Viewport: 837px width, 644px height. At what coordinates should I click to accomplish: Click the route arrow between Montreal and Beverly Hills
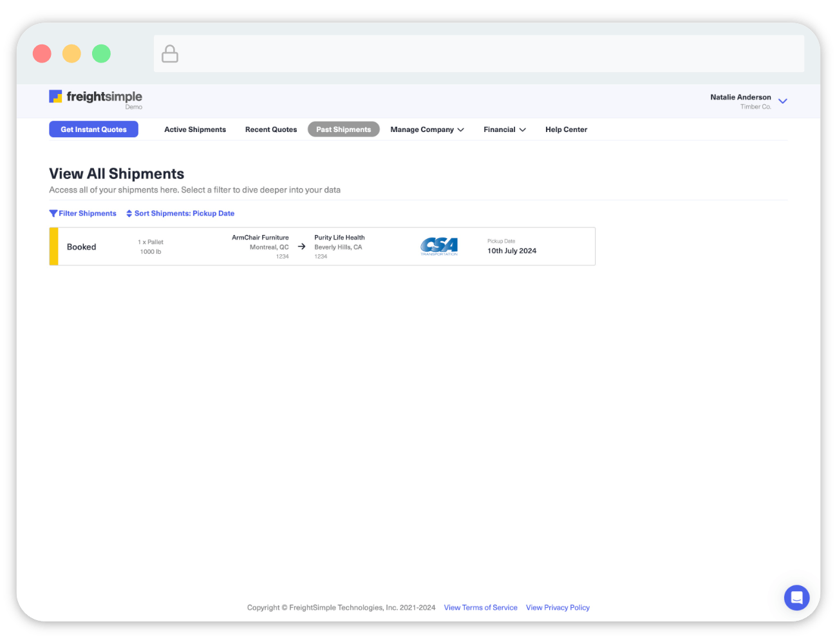pos(301,247)
